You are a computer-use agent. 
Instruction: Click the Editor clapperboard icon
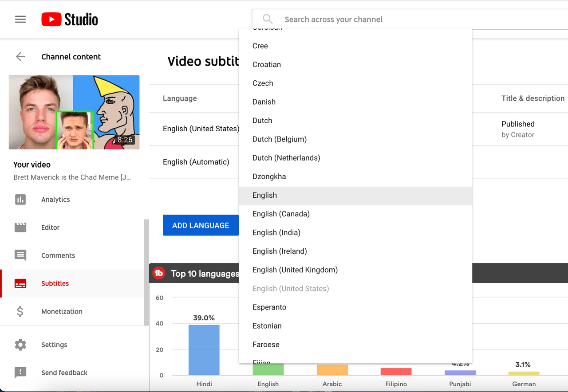[20, 227]
